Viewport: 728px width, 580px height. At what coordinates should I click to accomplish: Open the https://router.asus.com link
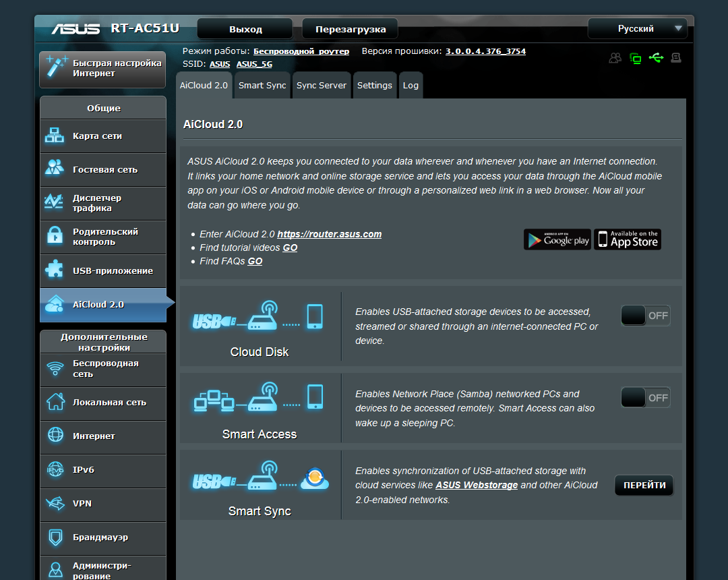tap(329, 234)
